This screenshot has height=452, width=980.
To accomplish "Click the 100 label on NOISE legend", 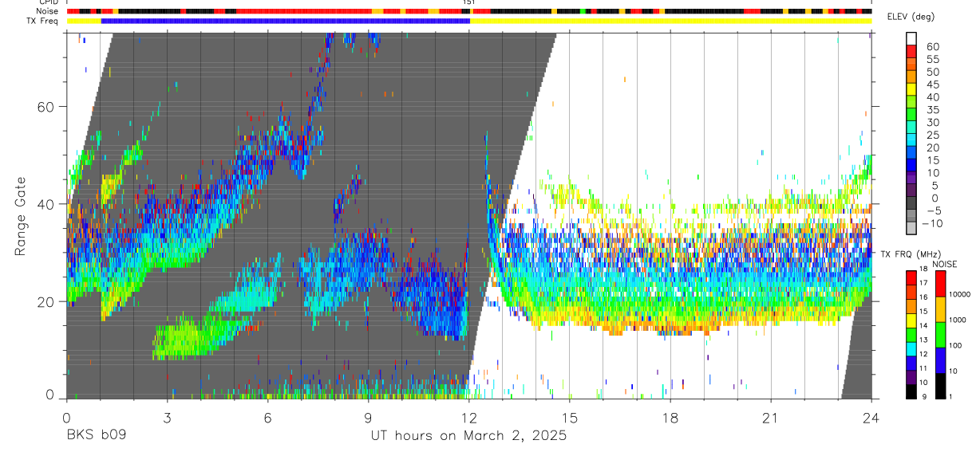I will [955, 345].
